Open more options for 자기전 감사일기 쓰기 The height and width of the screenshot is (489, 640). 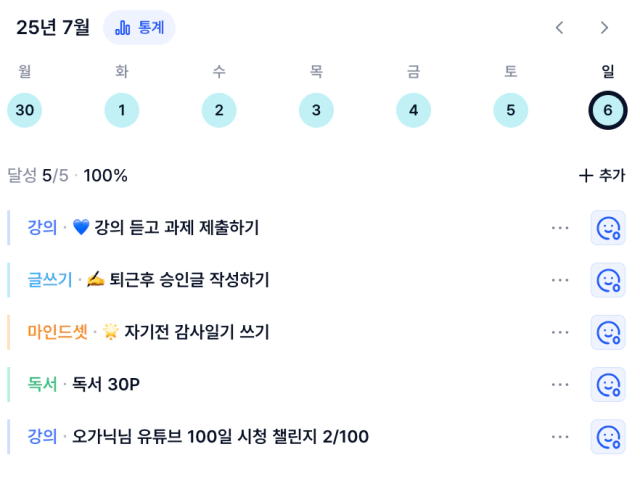(x=560, y=332)
